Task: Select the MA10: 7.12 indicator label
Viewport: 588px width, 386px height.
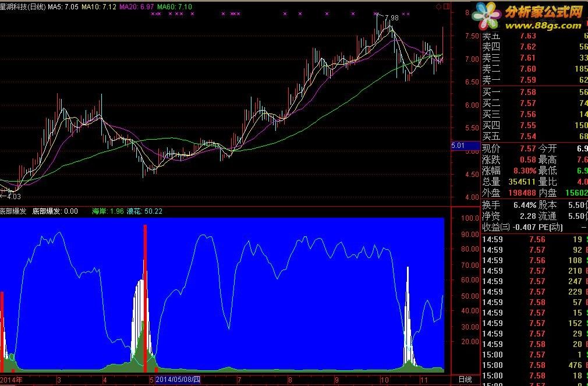Action: [x=98, y=7]
